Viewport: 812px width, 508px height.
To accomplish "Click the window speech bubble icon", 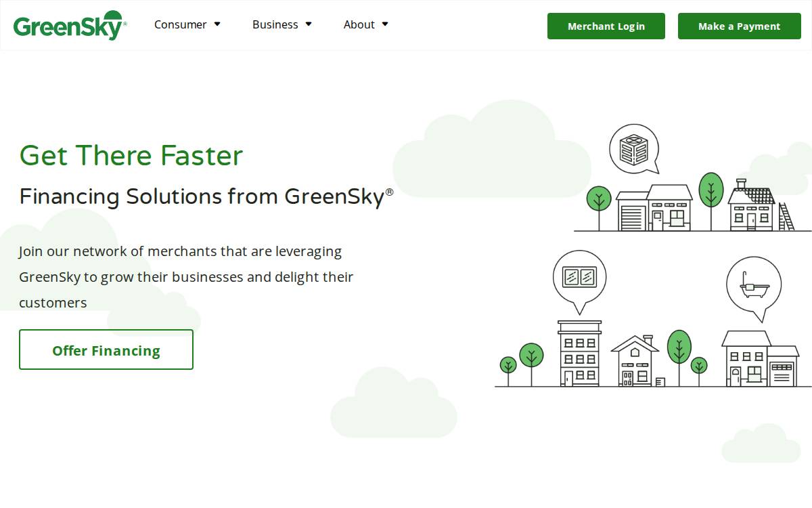I will coord(579,281).
